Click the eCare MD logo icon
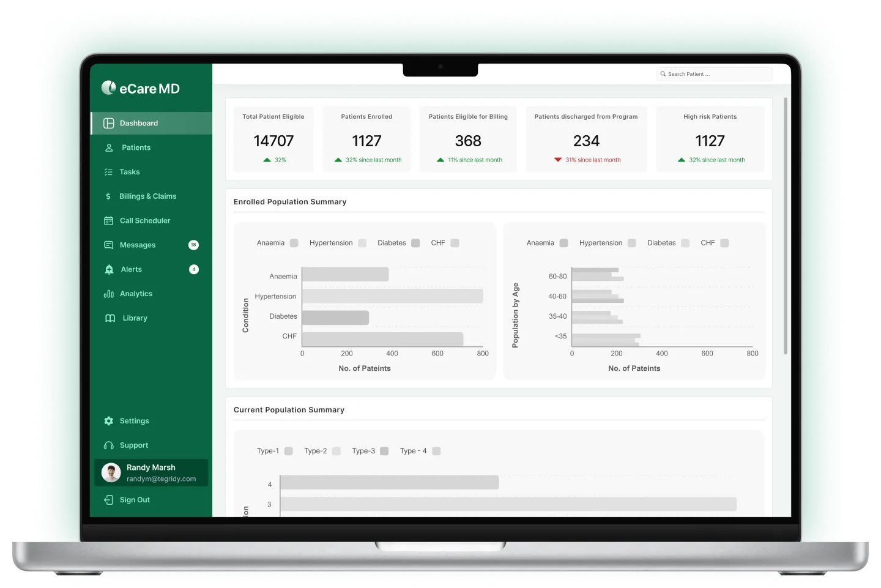The image size is (881, 588). pyautogui.click(x=108, y=88)
